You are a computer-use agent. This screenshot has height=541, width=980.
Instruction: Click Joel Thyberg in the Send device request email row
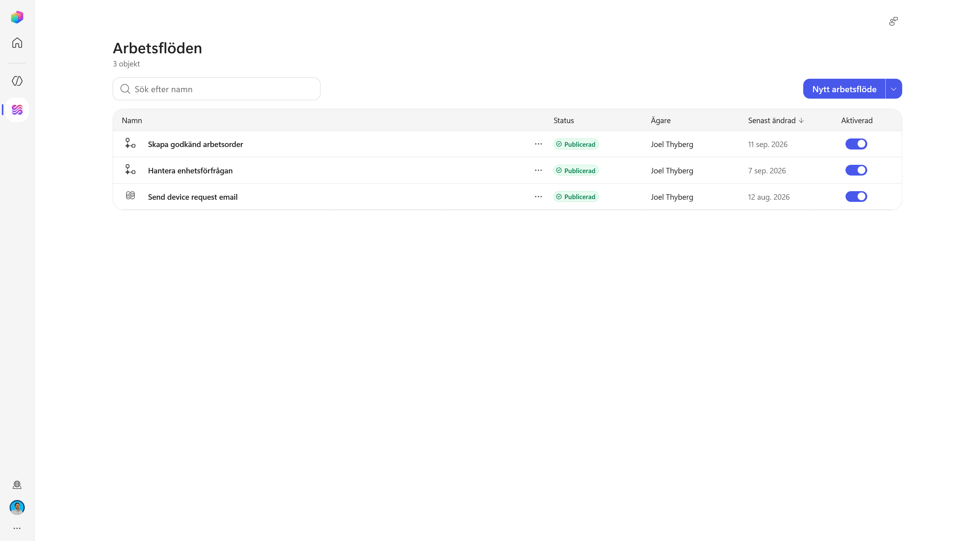(672, 197)
